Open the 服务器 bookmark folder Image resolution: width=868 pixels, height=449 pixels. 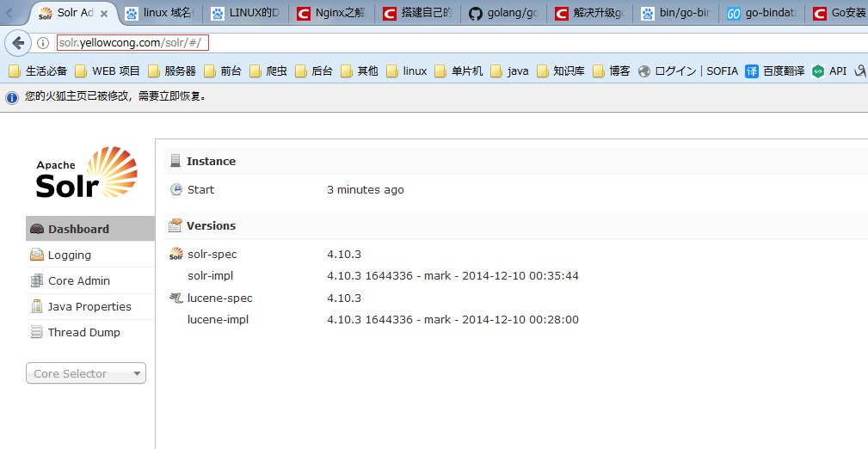click(x=171, y=71)
